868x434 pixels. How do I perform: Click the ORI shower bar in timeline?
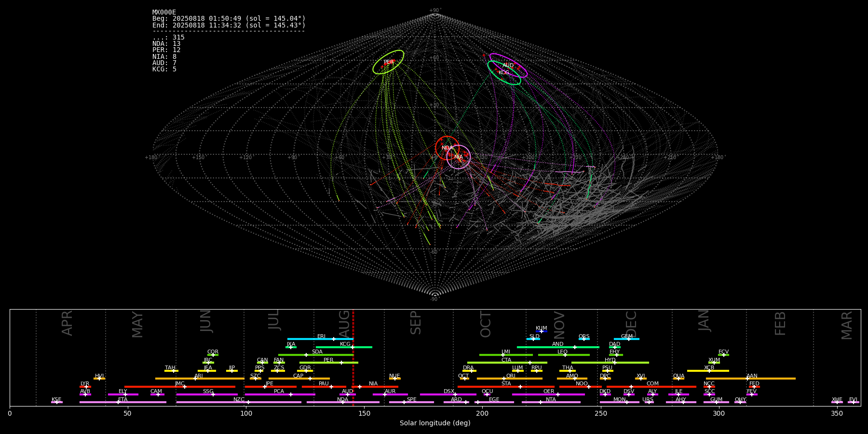tap(510, 379)
